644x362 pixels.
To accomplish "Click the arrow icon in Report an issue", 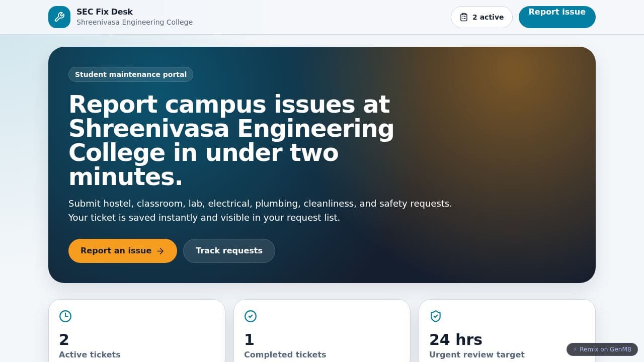I will click(x=160, y=251).
